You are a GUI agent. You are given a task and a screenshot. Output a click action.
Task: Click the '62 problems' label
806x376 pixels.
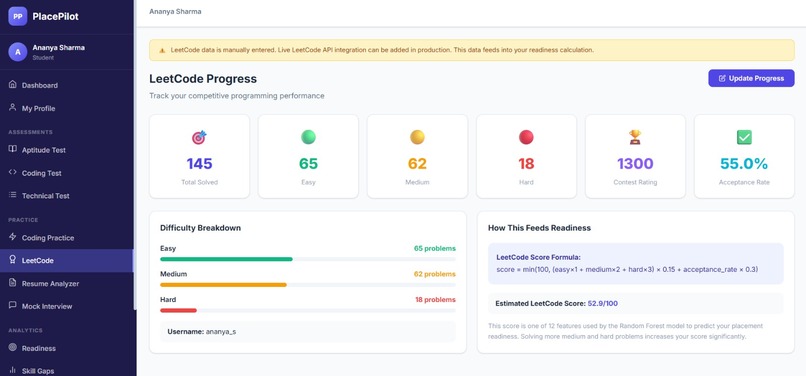435,274
